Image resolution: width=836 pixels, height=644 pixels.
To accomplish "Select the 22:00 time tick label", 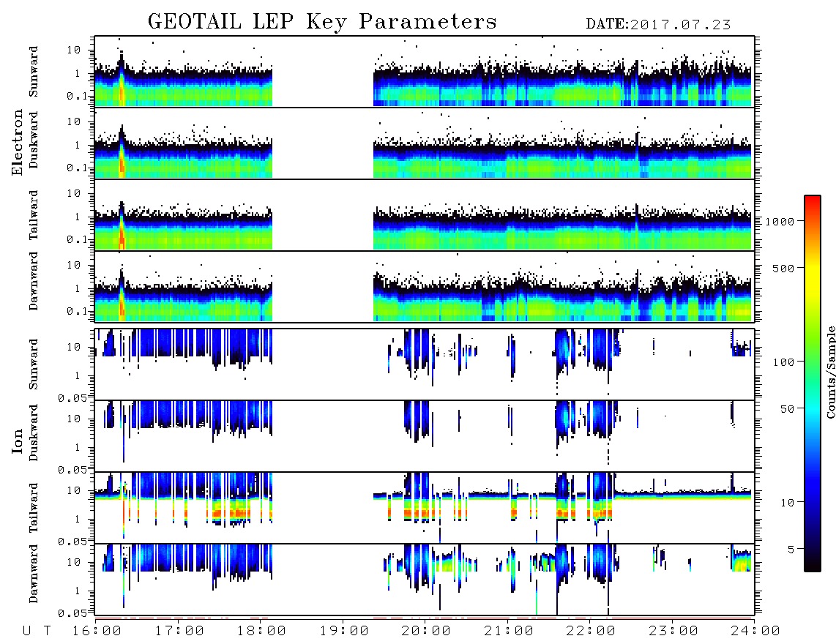I will pos(591,632).
